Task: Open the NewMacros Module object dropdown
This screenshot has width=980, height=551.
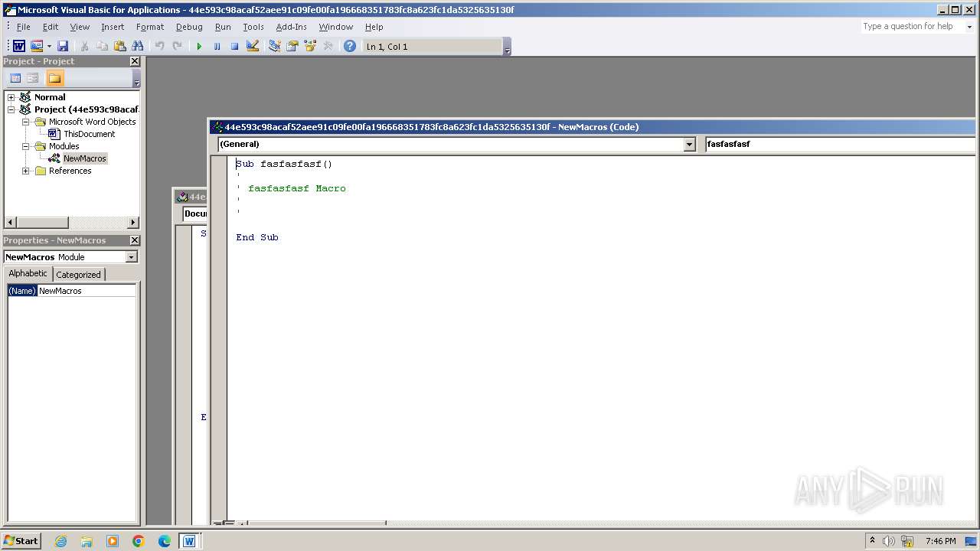Action: click(131, 257)
